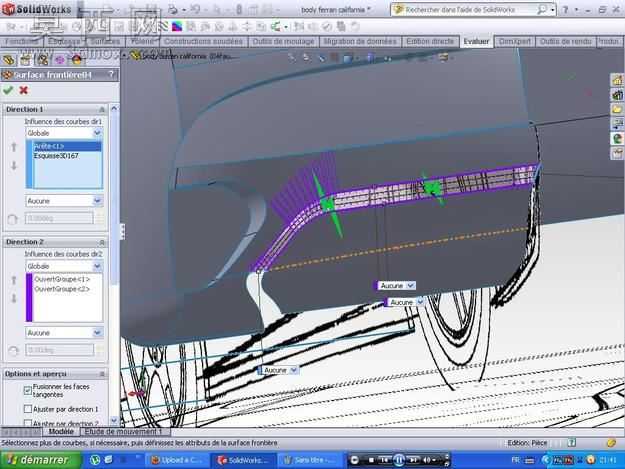Enable Ajuster par direction 1 checkbox

[28, 409]
